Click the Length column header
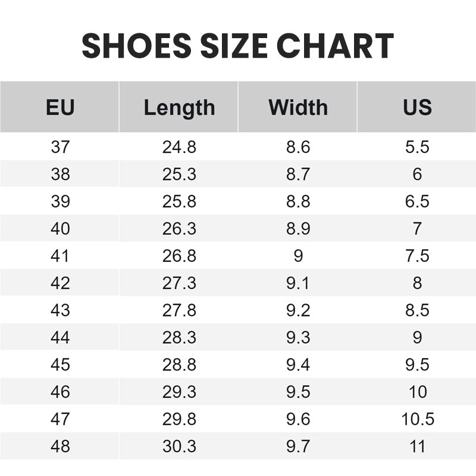Image resolution: width=476 pixels, height=476 pixels. [x=179, y=107]
